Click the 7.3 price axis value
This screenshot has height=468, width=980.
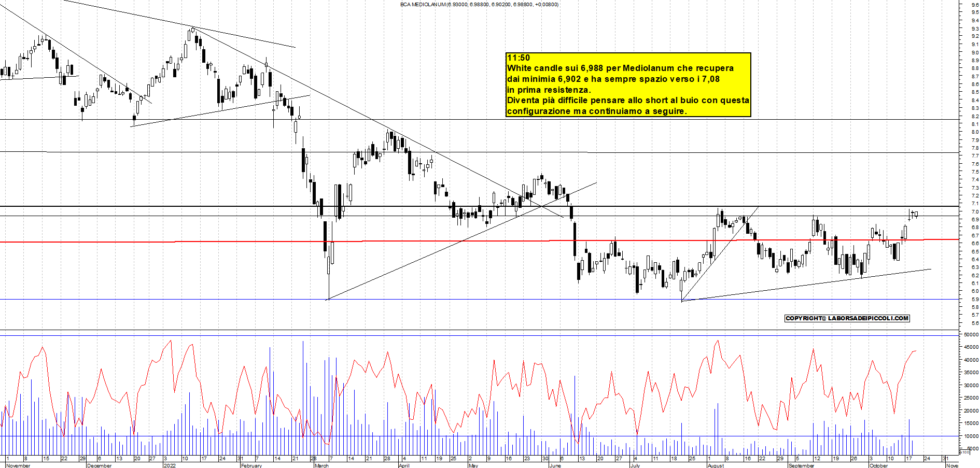pyautogui.click(x=975, y=188)
